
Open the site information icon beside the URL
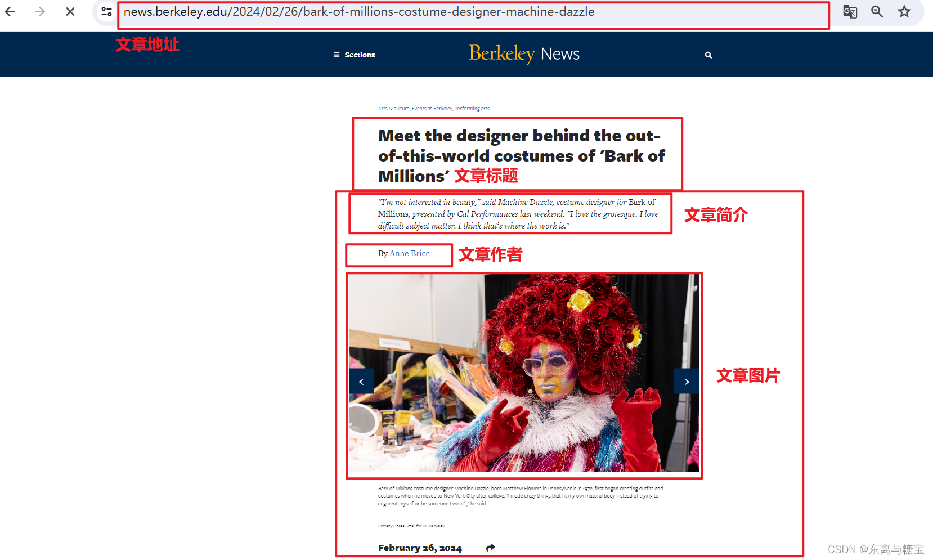coord(106,11)
